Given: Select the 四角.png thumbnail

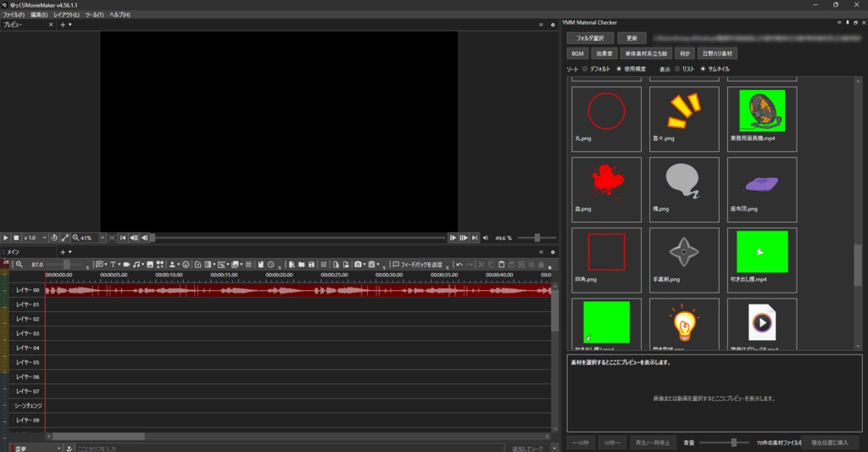Looking at the screenshot, I should (x=606, y=259).
